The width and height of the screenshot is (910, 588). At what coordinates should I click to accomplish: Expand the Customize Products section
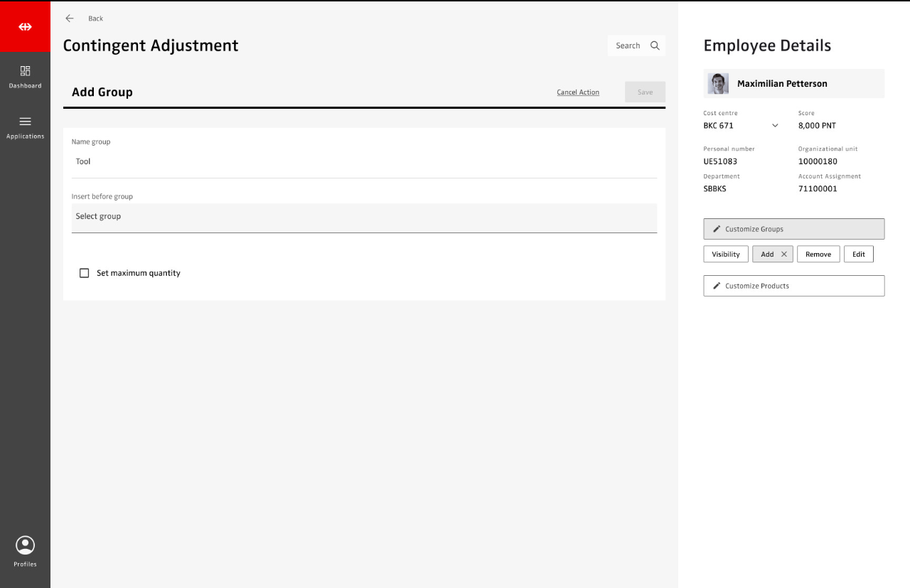pos(793,286)
